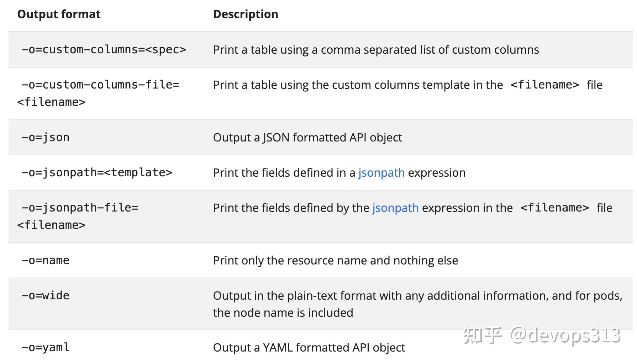The width and height of the screenshot is (637, 364).
Task: Click the -o=yaml format cell
Action: [x=45, y=347]
